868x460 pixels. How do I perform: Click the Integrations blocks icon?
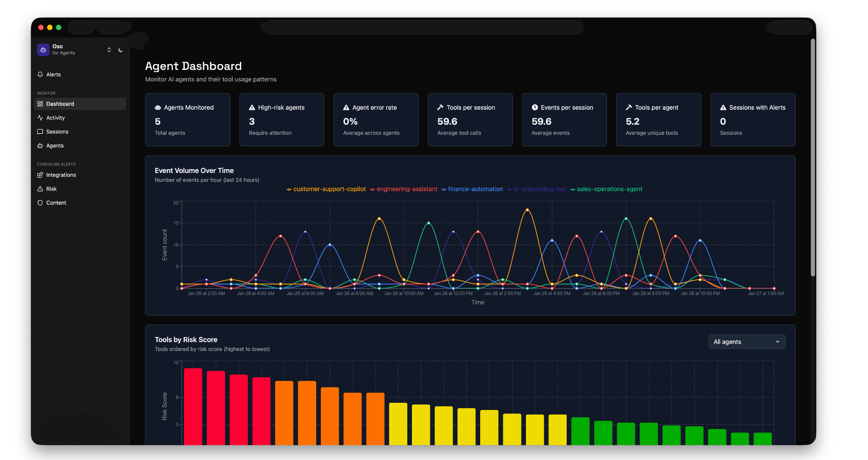coord(40,175)
